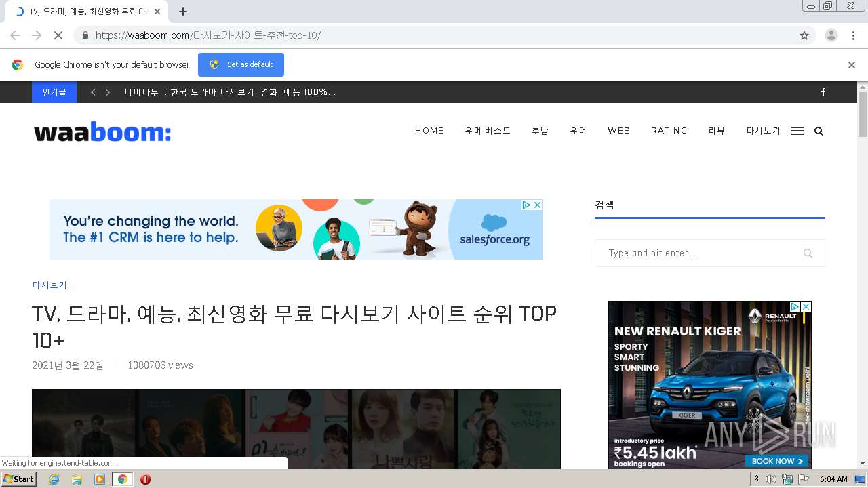Close the current waaboom tab
This screenshot has width=868, height=488.
(x=157, y=12)
